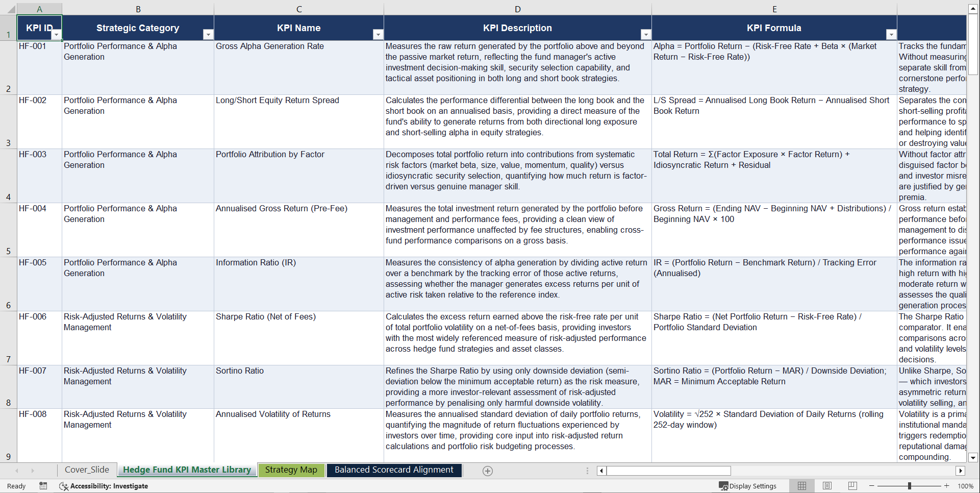This screenshot has width=980, height=493.
Task: Switch to Page Layout view icon
Action: pos(827,486)
